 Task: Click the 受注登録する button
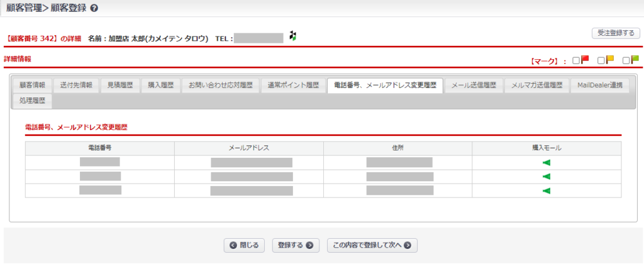616,33
